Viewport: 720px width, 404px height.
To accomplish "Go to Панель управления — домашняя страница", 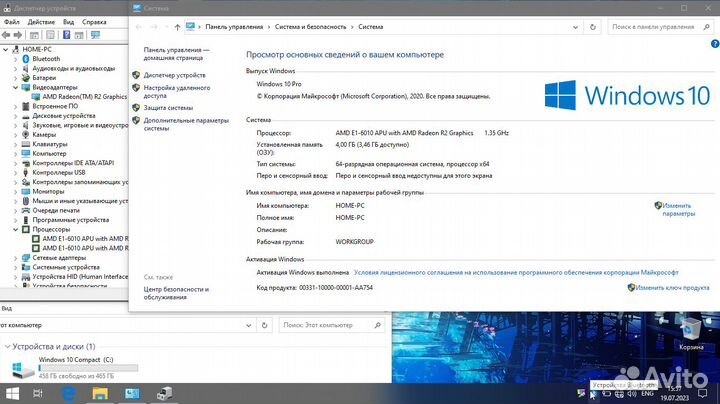I will click(176, 54).
